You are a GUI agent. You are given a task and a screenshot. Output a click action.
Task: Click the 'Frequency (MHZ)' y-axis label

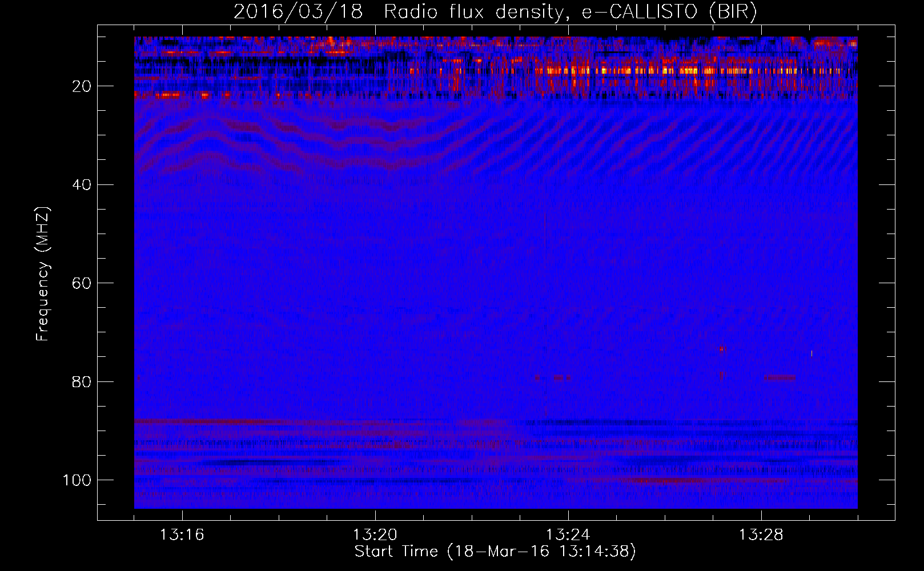tap(43, 274)
